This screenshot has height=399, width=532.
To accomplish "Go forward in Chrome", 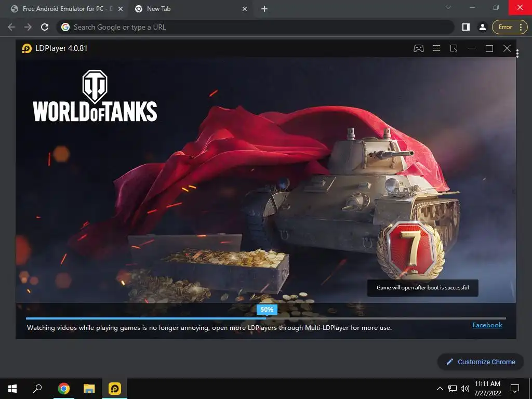I will click(x=28, y=27).
